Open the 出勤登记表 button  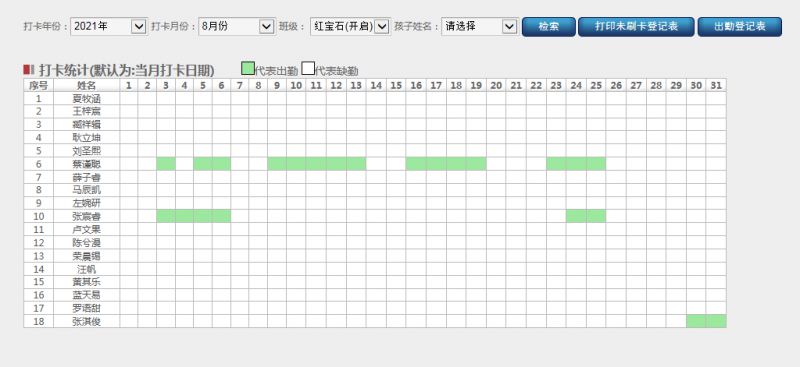click(x=739, y=27)
